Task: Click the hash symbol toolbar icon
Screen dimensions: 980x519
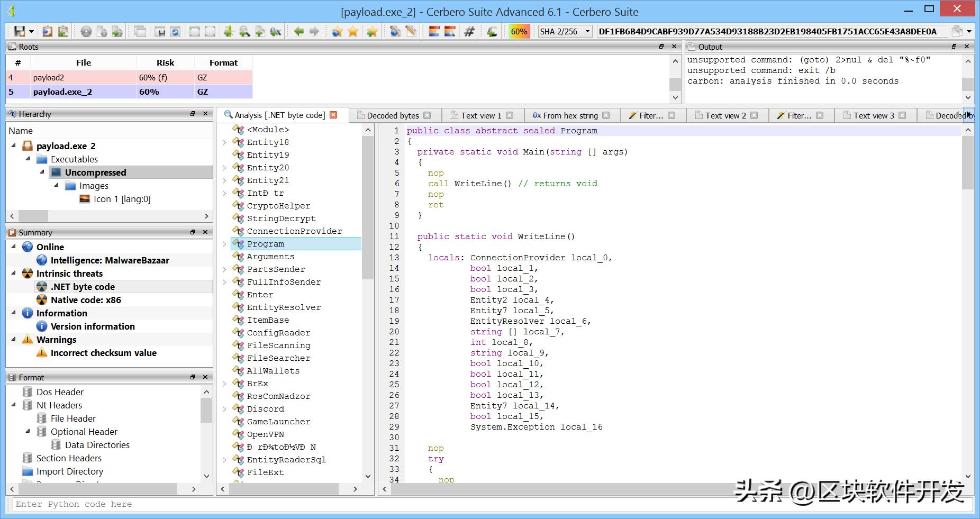Action: tap(469, 31)
